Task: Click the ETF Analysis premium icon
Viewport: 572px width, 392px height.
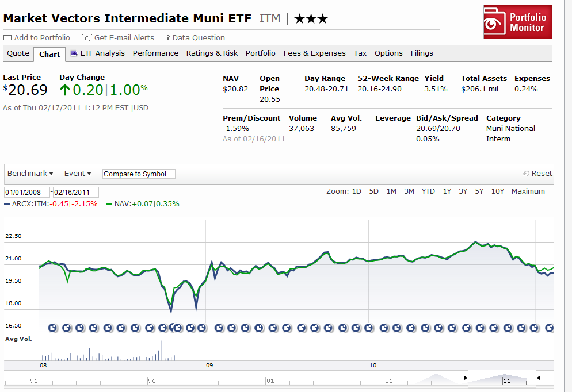Action: tap(74, 53)
